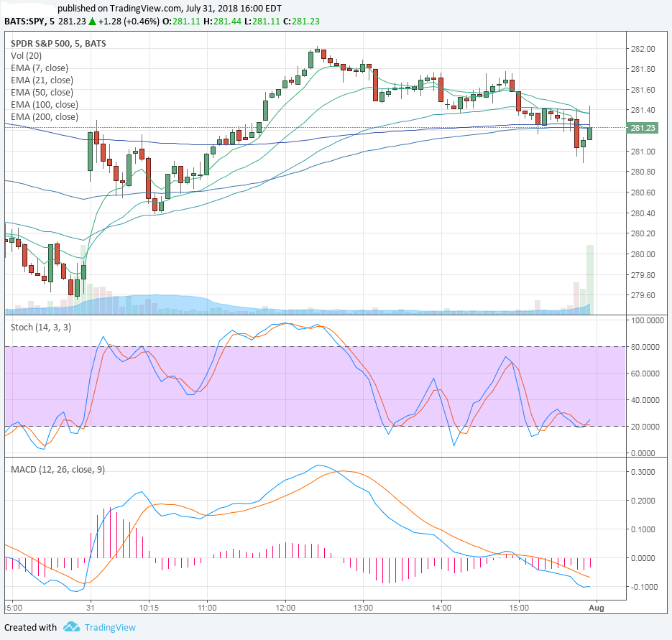The image size is (672, 640).
Task: Click the low value L: 281.11
Action: [x=262, y=22]
